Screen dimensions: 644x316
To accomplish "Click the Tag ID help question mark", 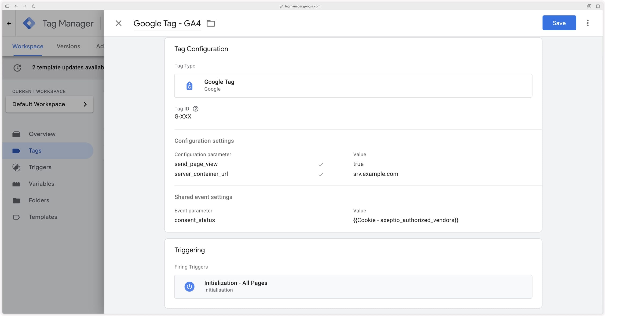I will click(x=196, y=109).
